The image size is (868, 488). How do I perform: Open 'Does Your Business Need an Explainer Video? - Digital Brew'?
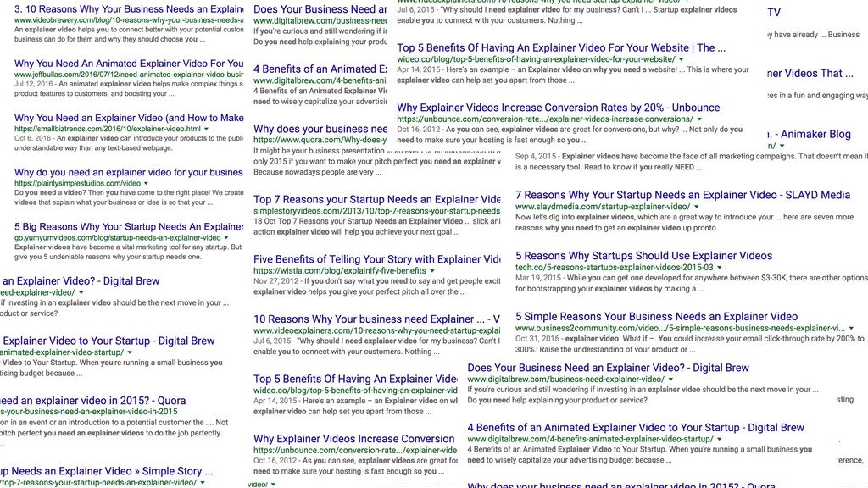click(608, 368)
